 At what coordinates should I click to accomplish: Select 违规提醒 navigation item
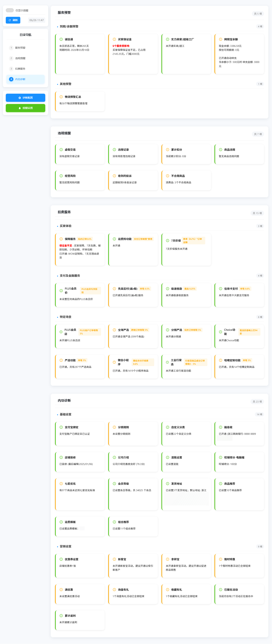click(x=20, y=58)
